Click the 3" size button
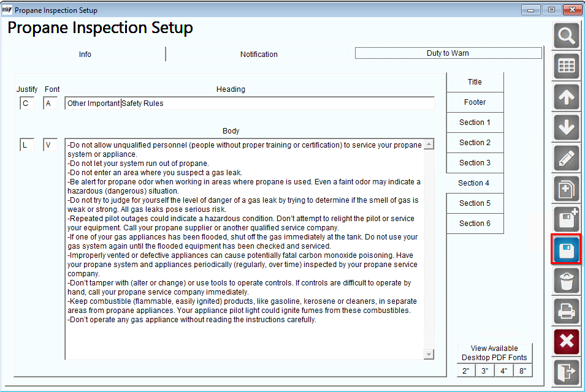The image size is (585, 392). pyautogui.click(x=484, y=371)
